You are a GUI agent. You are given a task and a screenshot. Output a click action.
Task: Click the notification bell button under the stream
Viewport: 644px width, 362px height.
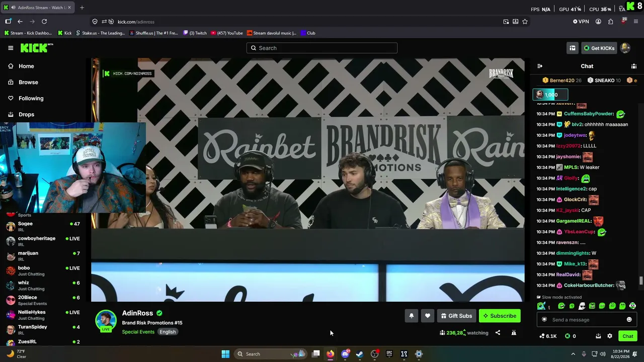[411, 316]
